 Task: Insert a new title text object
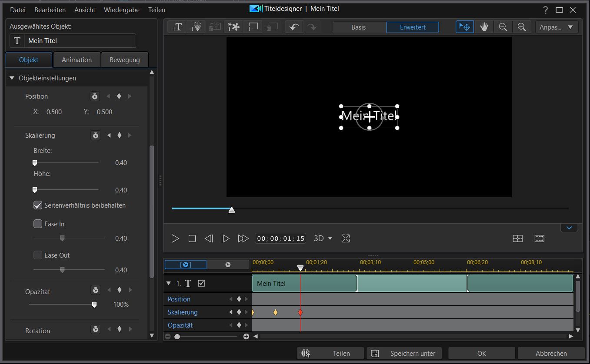(177, 26)
